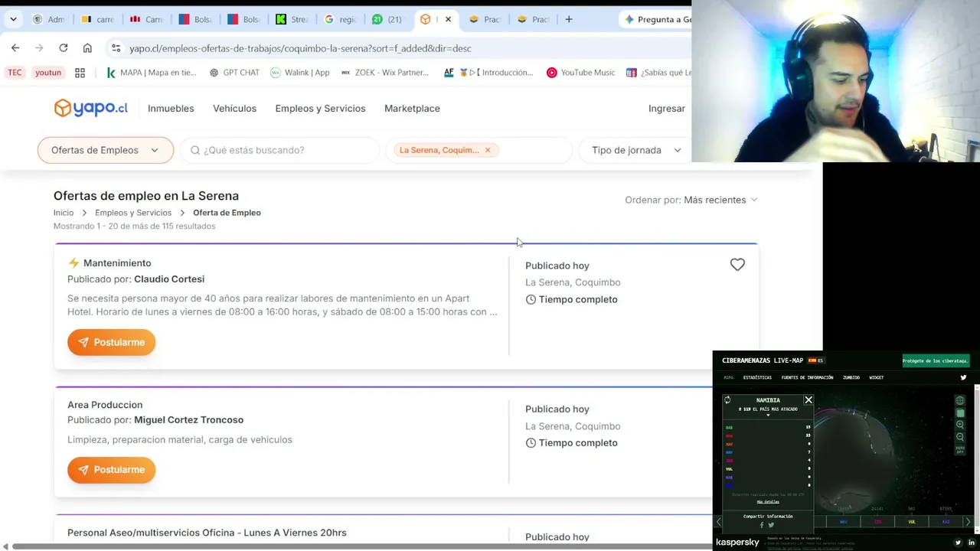Open the Ordenar por Más recientes sort dropdown
This screenshot has height=551, width=980.
point(691,200)
